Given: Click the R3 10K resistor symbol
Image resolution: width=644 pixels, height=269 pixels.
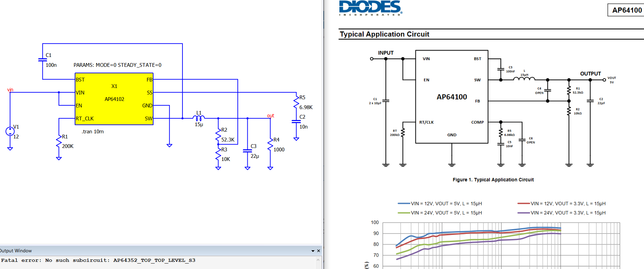Looking at the screenshot, I should (x=218, y=154).
